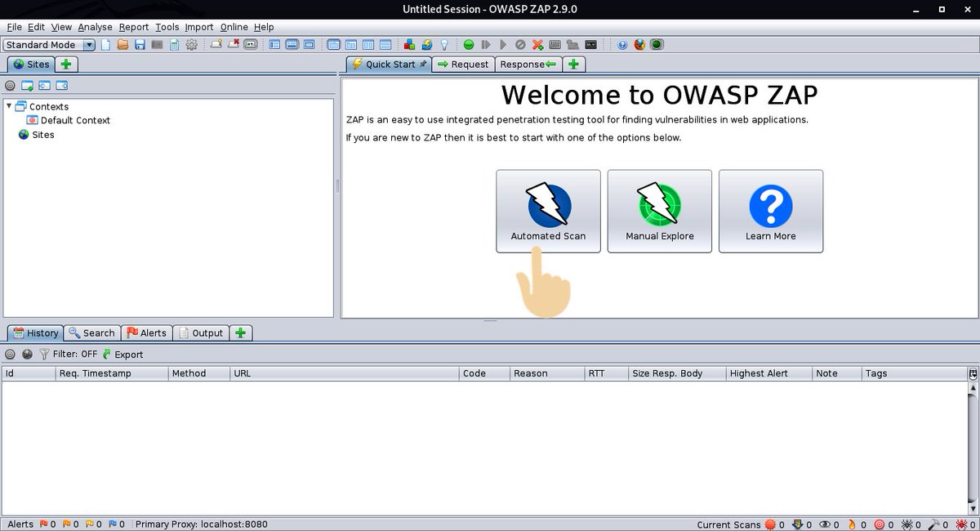Add a tab with the green plus beside Response
980x531 pixels.
coord(573,64)
